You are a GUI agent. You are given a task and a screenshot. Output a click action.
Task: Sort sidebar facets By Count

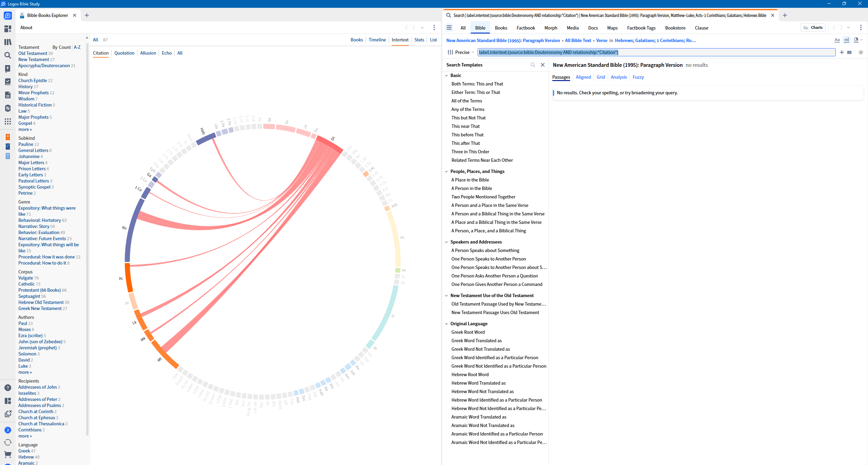click(x=62, y=47)
